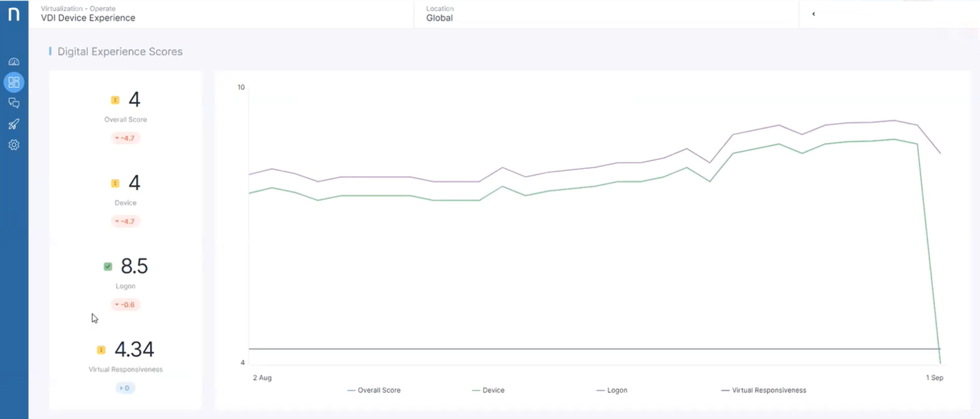The height and width of the screenshot is (419, 980).
Task: Click the rocket icon in sidebar
Action: point(14,124)
